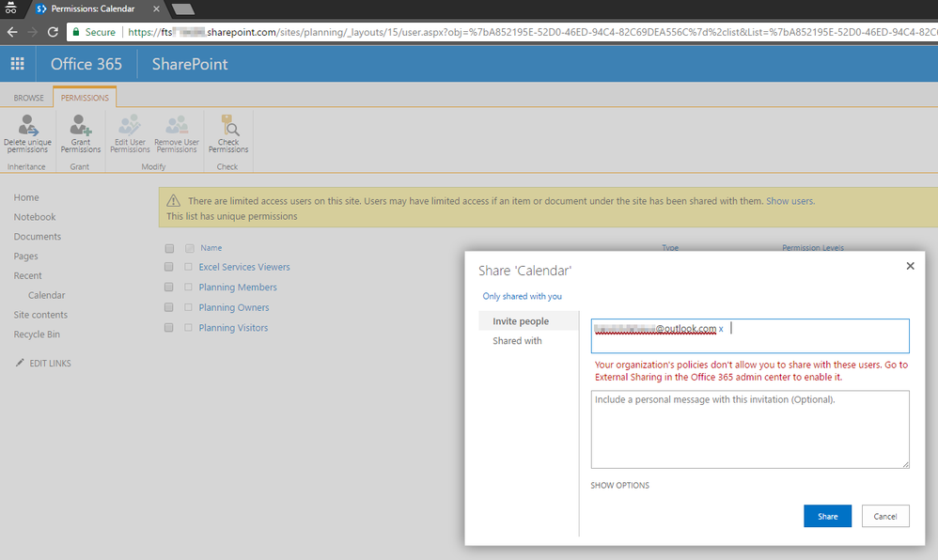Expand SHOW OPTIONS in share dialog

(619, 485)
